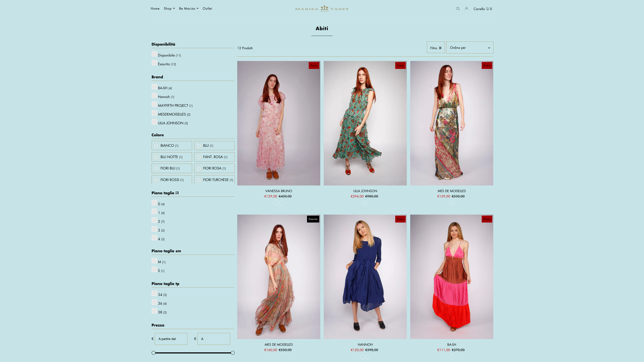Select first color swatch under Hannoh
This screenshot has height=362, width=644.
[x=362, y=357]
